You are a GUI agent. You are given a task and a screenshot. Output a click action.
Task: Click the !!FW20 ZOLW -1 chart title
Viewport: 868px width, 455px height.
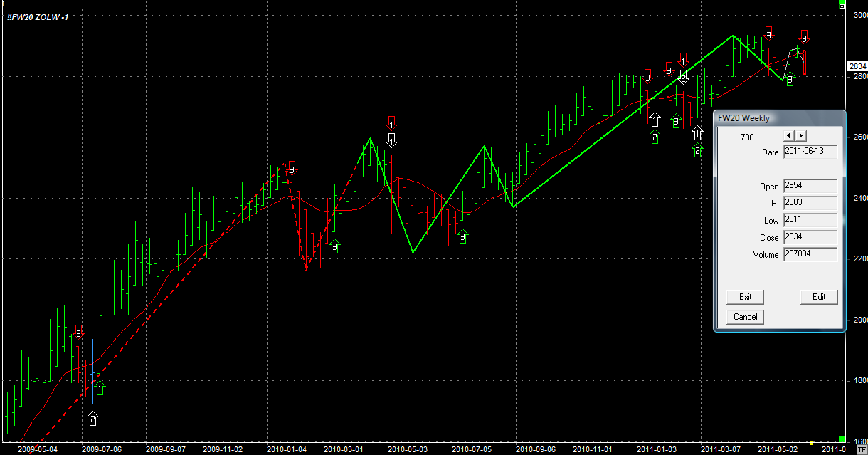click(x=38, y=16)
